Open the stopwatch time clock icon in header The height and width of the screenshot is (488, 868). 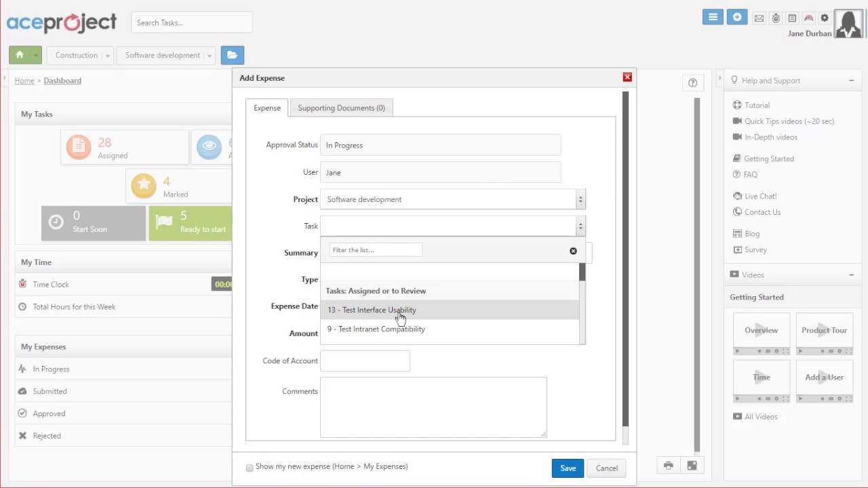[776, 18]
